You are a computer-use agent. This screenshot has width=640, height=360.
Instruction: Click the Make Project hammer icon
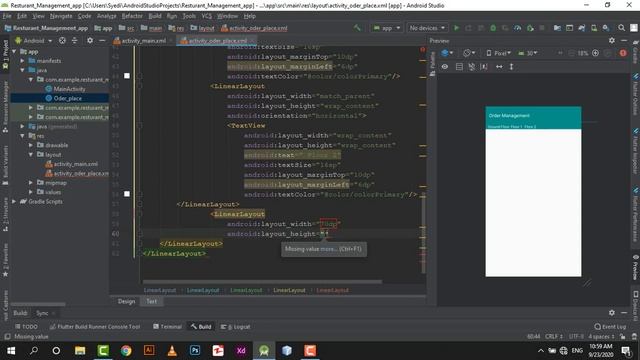pos(357,28)
